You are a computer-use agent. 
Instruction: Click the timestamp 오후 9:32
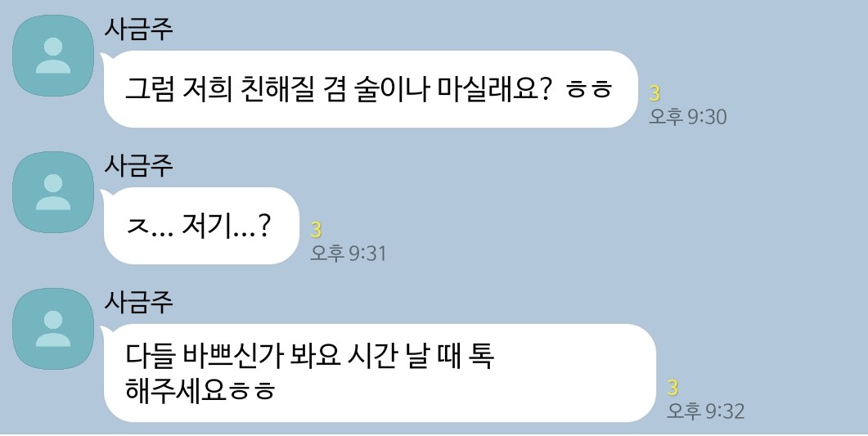[x=706, y=411]
